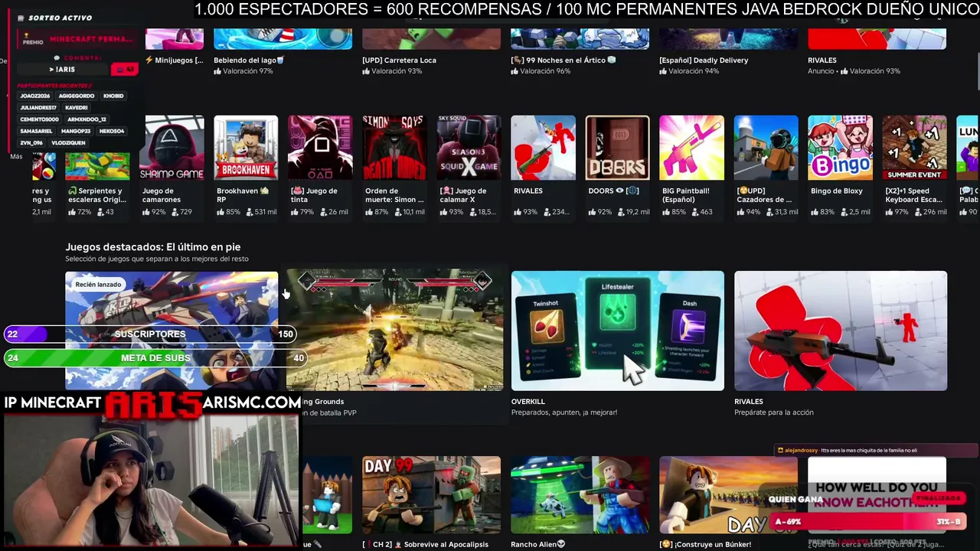
Task: Click the 'Minijuegos' game title
Action: tap(175, 60)
